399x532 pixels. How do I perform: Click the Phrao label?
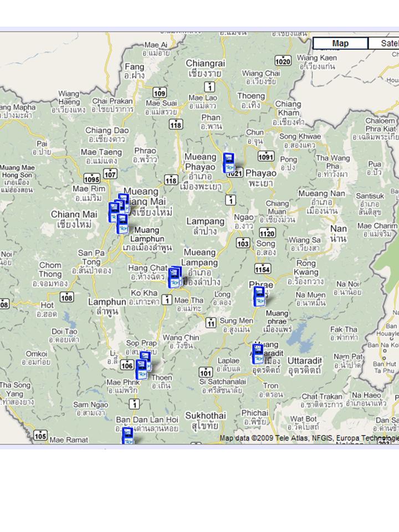point(145,155)
